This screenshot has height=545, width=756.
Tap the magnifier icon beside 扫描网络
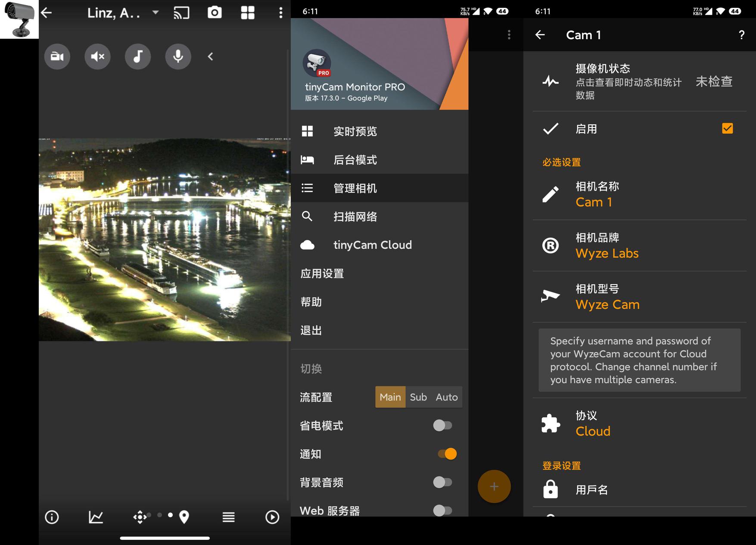pos(307,216)
